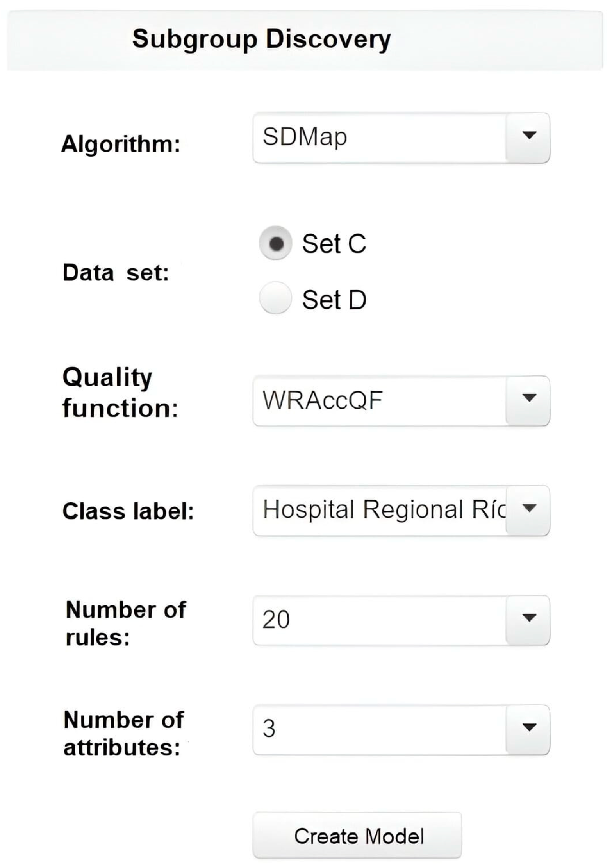Image resolution: width=612 pixels, height=868 pixels.
Task: Select the Set C radio button
Action: 276,243
